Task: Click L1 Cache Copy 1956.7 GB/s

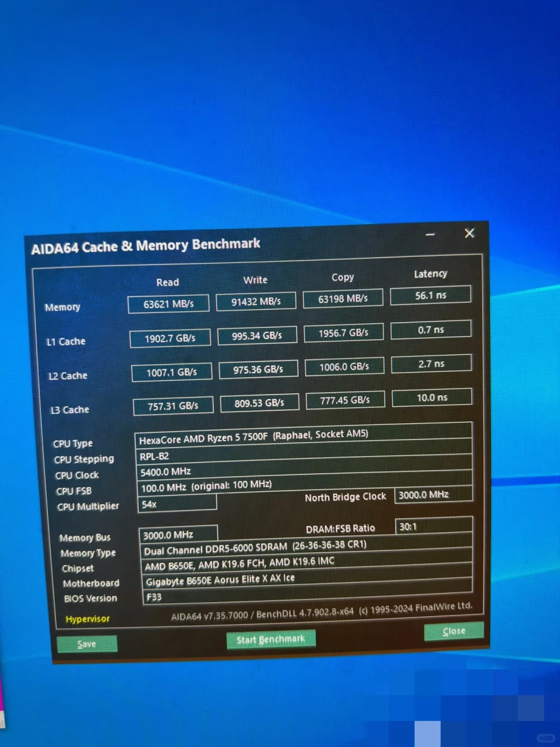Action: click(344, 333)
